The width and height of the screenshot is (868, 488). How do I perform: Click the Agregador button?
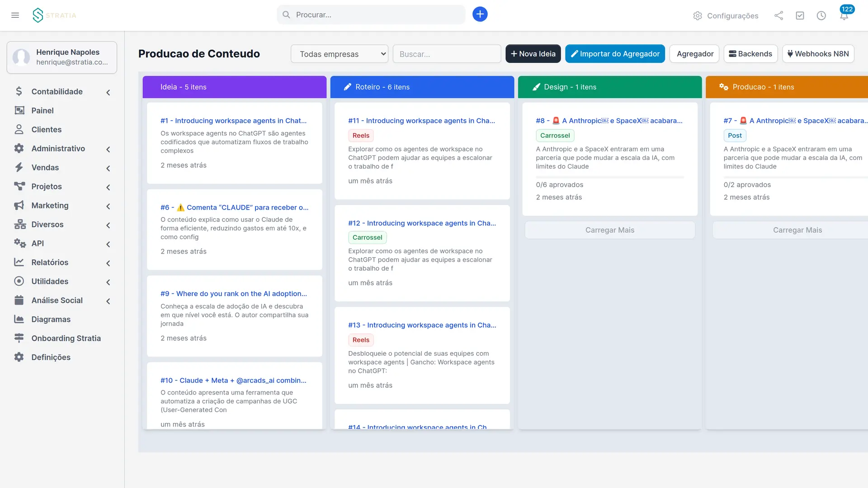[695, 54]
